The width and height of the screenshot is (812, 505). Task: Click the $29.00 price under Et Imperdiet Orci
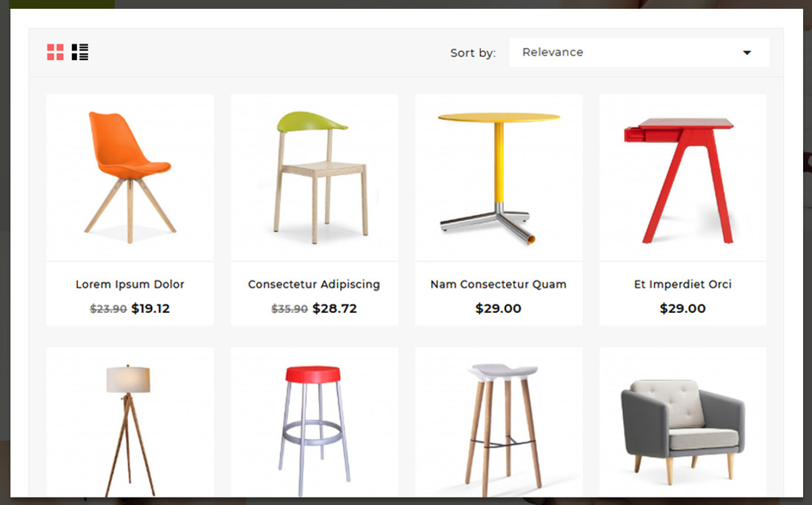click(x=682, y=308)
